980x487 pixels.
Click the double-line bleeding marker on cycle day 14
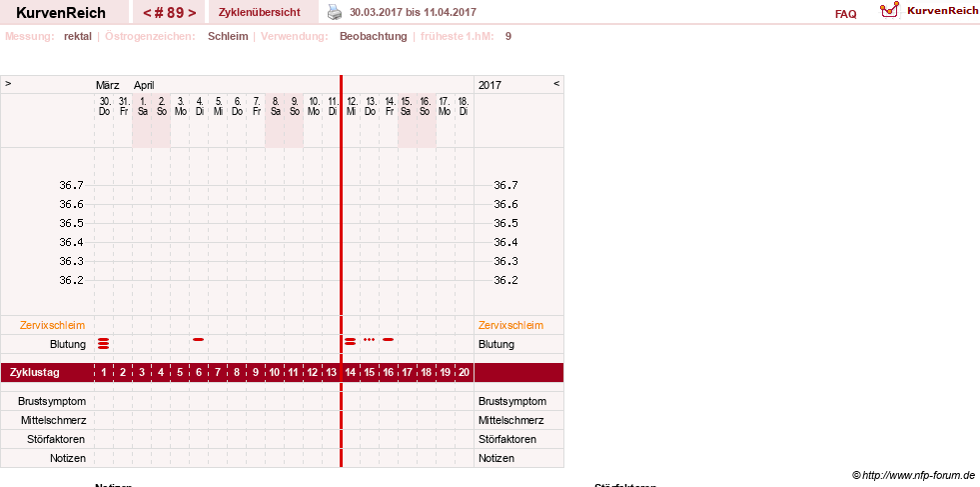point(351,341)
